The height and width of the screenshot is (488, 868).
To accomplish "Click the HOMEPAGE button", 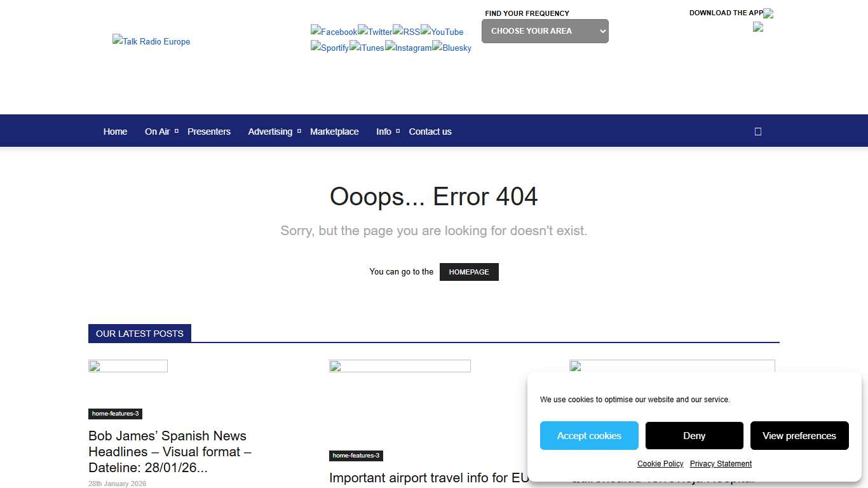I will [x=469, y=272].
